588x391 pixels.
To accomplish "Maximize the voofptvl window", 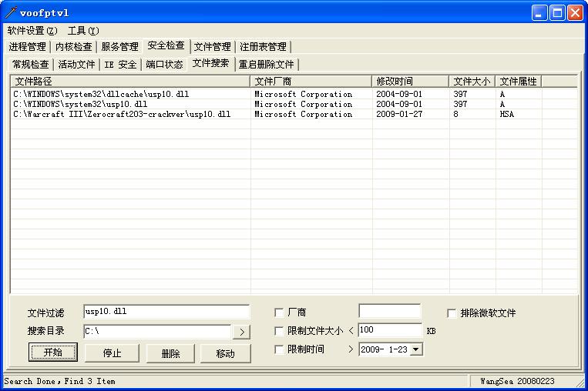I will [557, 13].
